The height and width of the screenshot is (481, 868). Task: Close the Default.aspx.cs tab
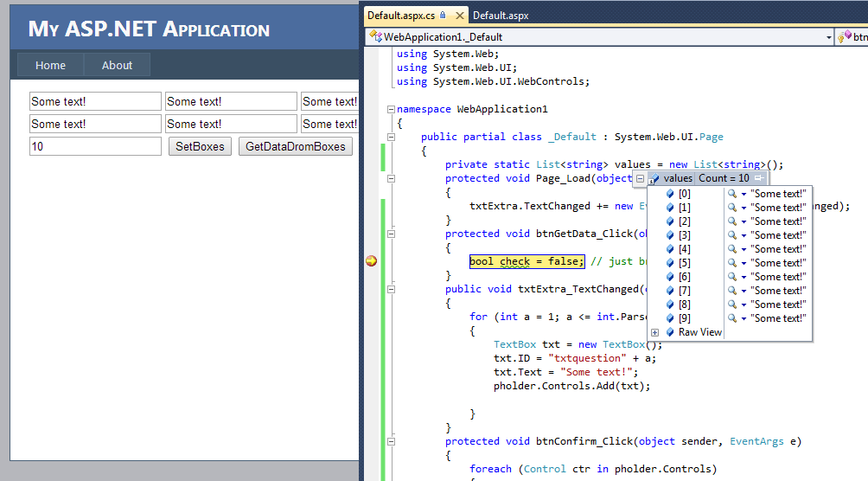tap(459, 16)
